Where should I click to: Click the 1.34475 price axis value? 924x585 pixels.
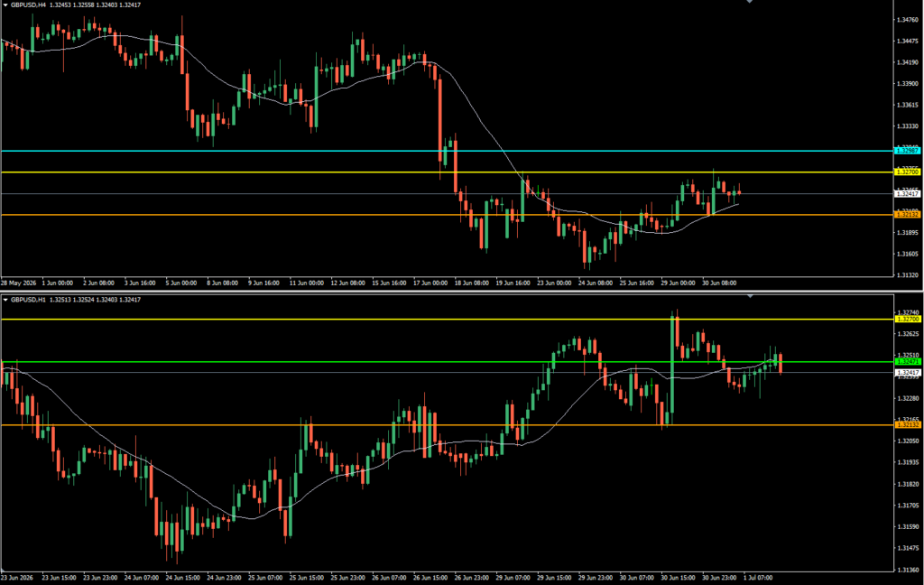pos(907,41)
